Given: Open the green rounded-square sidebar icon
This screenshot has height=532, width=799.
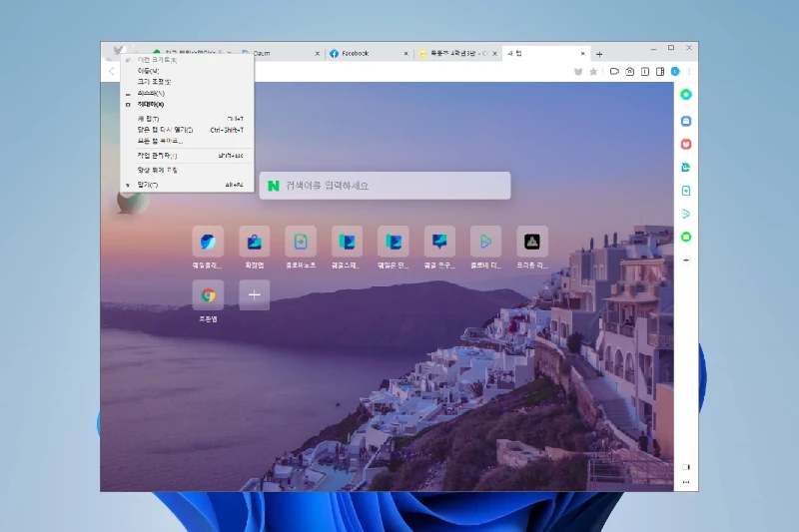Looking at the screenshot, I should 686,237.
